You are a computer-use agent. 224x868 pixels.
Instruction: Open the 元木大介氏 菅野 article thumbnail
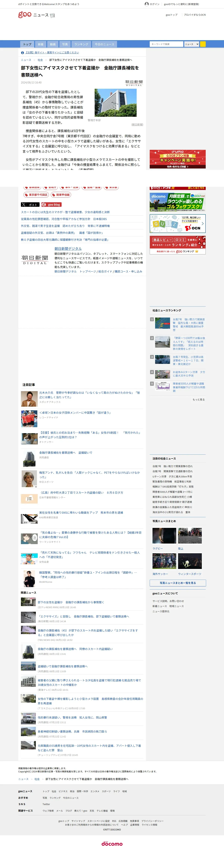(29, 399)
